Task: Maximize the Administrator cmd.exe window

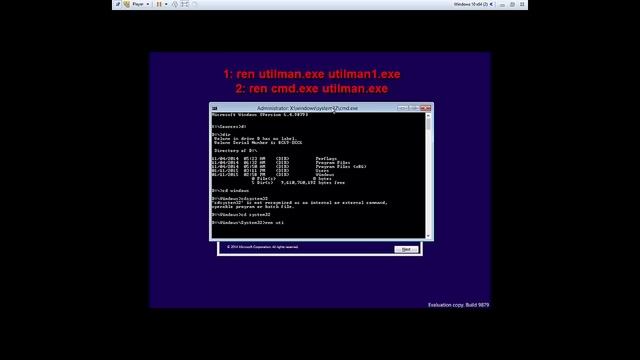Action: click(414, 108)
